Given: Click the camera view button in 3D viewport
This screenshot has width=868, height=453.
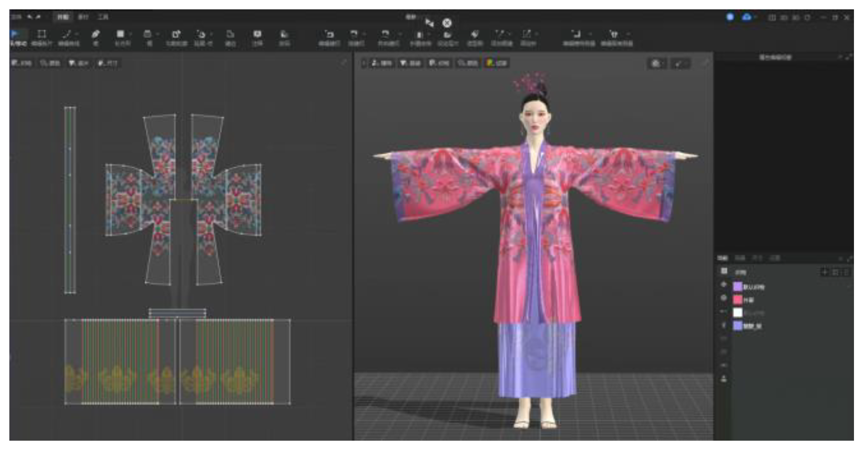Looking at the screenshot, I should pyautogui.click(x=656, y=63).
